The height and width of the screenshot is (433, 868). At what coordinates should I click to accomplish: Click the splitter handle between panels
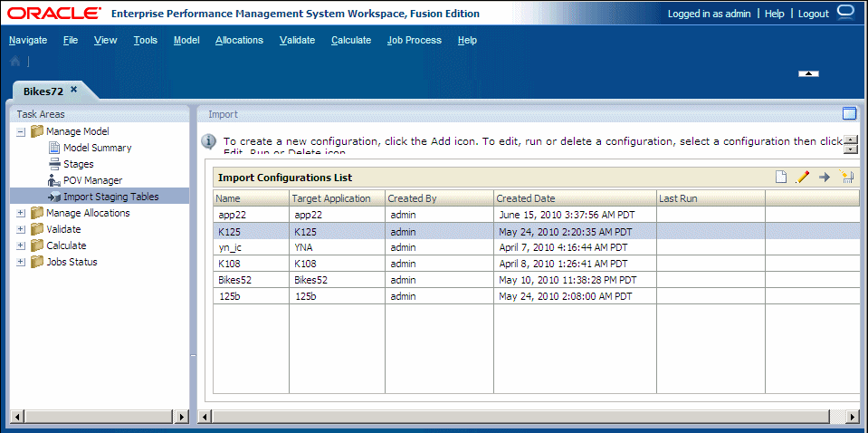tap(193, 357)
